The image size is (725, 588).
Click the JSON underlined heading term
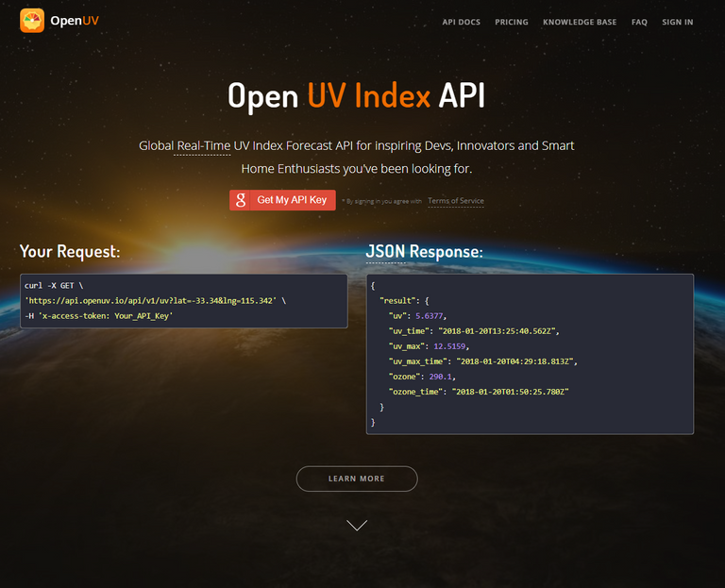(385, 251)
